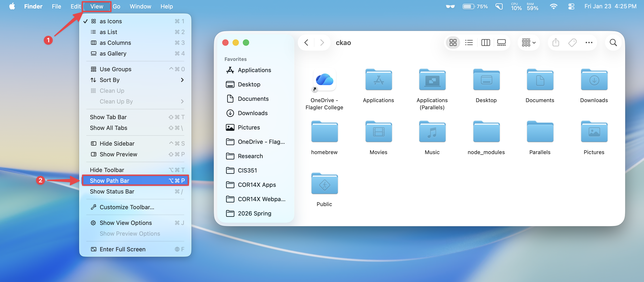This screenshot has width=644, height=282.
Task: Select the Music folder icon
Action: (x=432, y=131)
